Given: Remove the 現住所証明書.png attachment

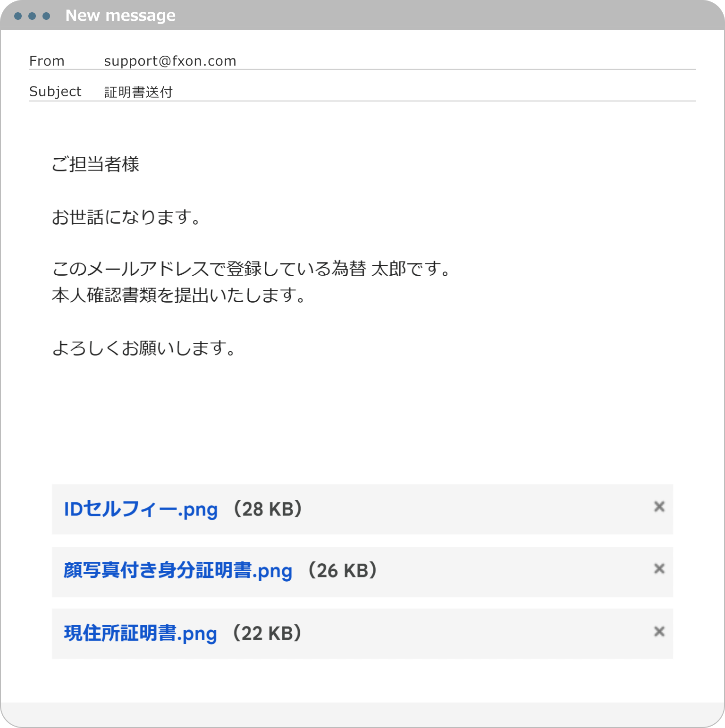Looking at the screenshot, I should [659, 631].
